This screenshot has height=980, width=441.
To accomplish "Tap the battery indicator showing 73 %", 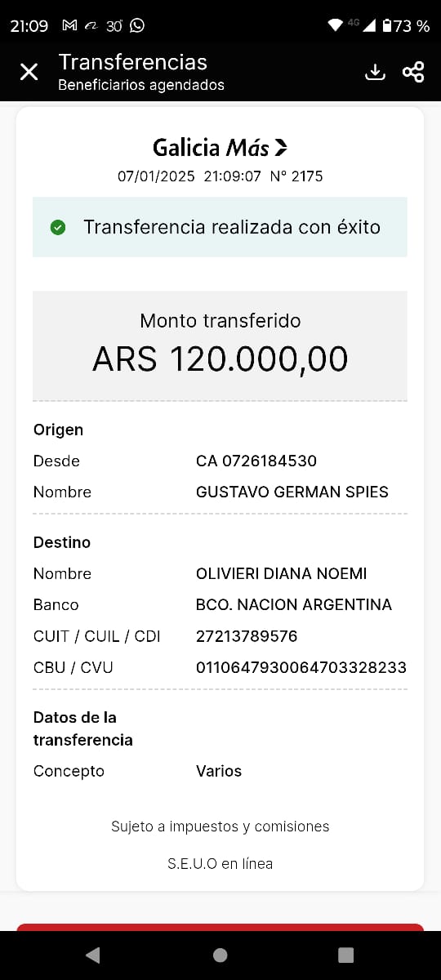I will point(405,25).
